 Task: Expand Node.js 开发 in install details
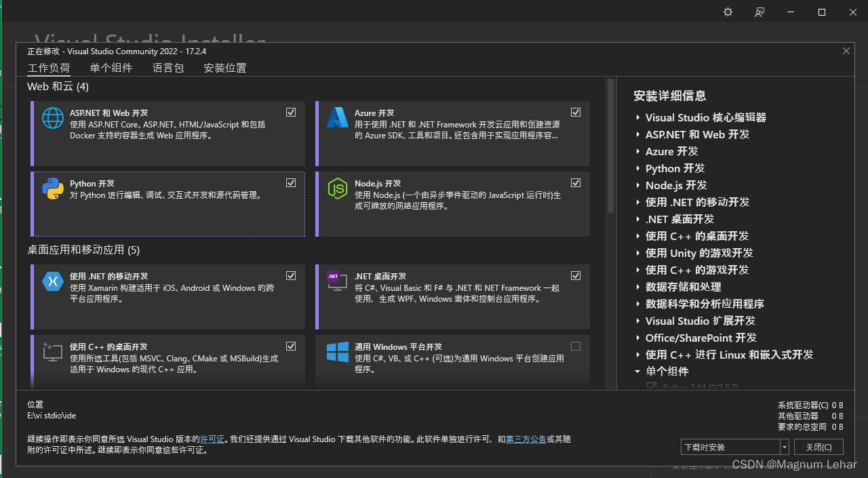point(638,185)
